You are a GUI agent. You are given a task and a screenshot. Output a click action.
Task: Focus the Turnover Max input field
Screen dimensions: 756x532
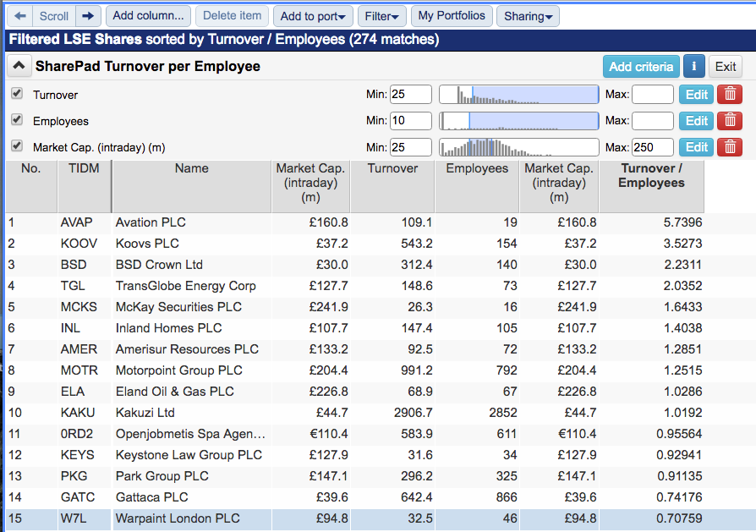653,95
